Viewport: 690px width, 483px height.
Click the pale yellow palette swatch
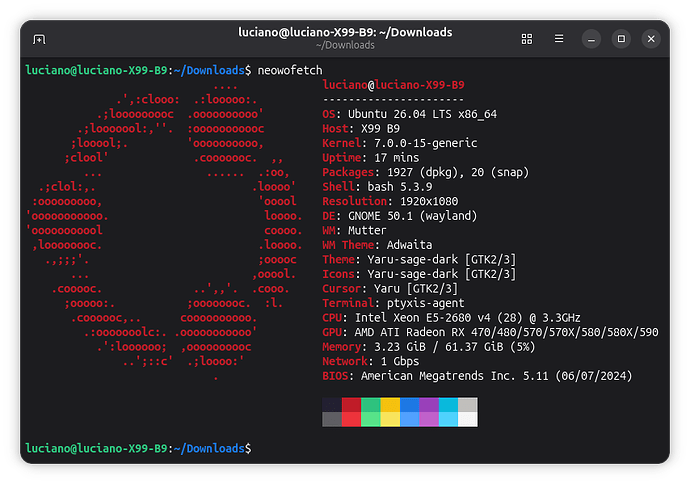point(390,419)
